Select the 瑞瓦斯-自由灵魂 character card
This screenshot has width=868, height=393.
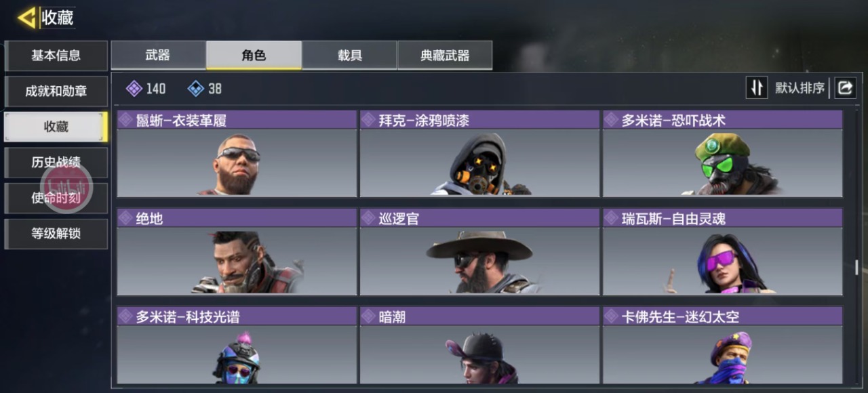[723, 252]
